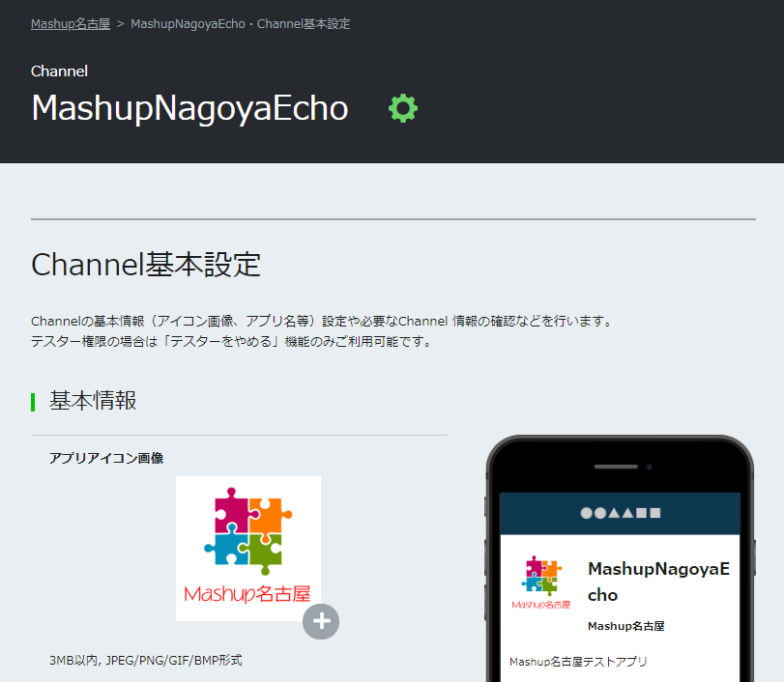Click the 3MB以内, JPEG/PNG/GIF/BMP形式 note

click(146, 661)
